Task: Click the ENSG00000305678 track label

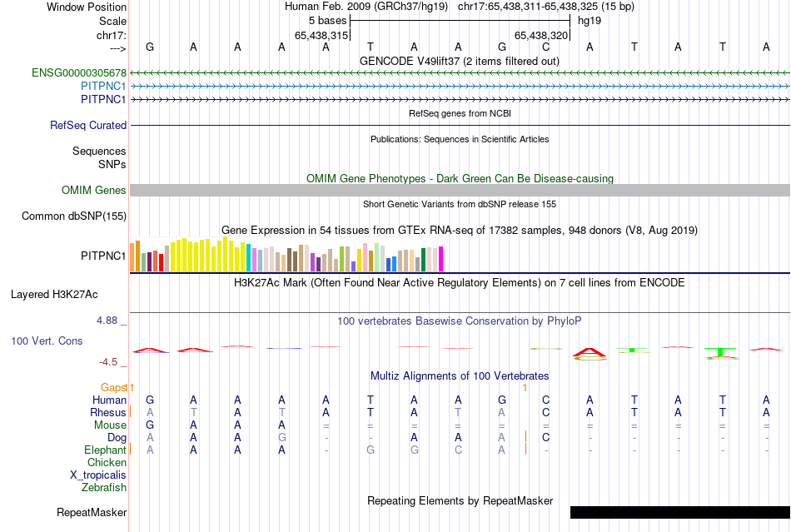Action: pos(79,72)
